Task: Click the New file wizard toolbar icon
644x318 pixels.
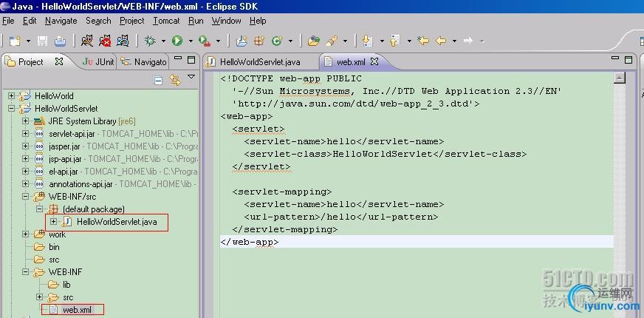Action: click(x=16, y=41)
